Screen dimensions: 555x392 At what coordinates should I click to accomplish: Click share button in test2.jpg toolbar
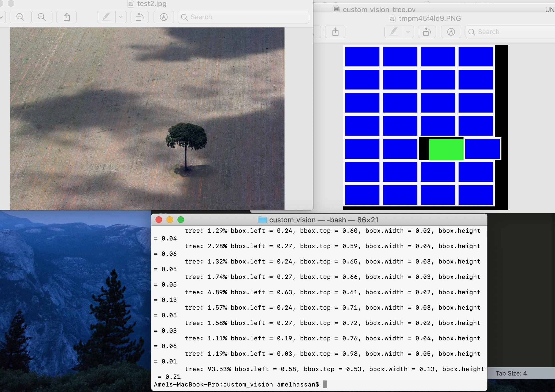(x=66, y=17)
